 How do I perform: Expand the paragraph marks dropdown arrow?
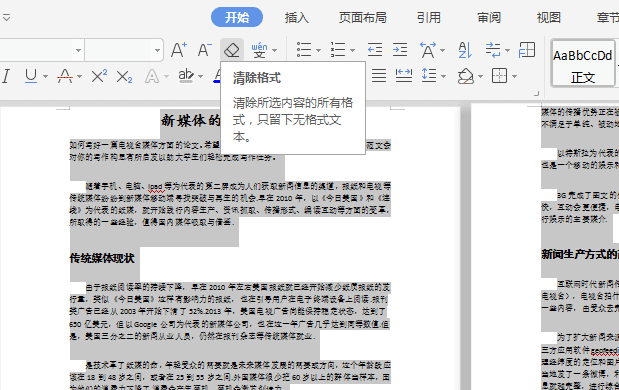click(507, 51)
